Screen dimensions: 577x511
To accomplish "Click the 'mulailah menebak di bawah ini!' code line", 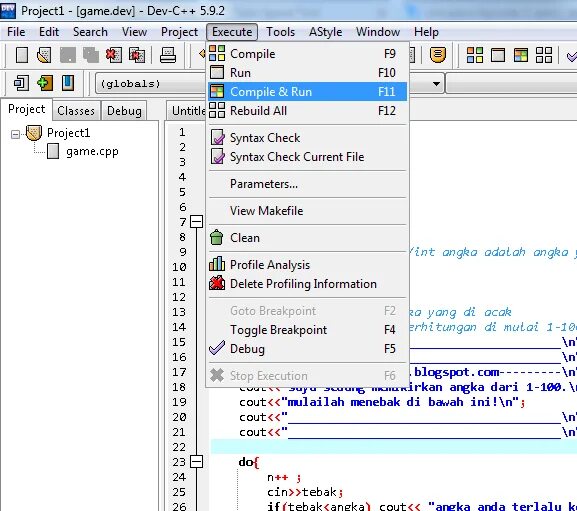I will pos(382,402).
